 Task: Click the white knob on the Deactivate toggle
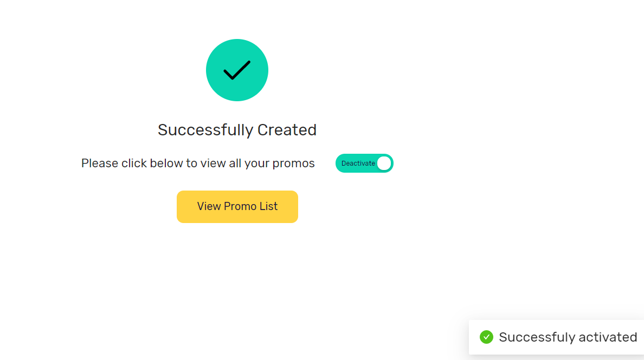[x=384, y=163]
